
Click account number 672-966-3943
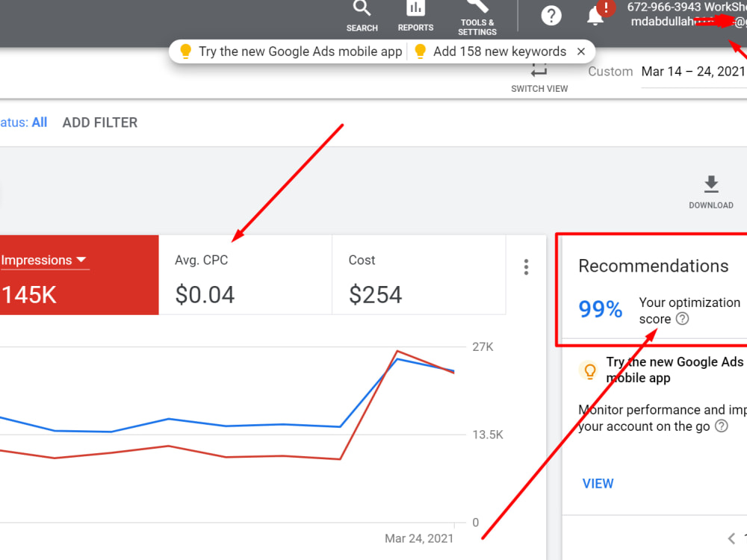(663, 7)
